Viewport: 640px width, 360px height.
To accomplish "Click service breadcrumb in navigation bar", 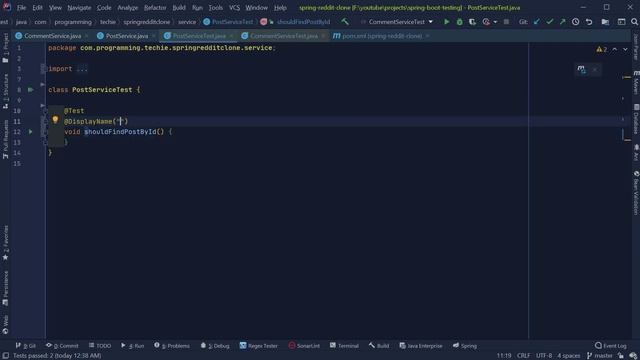I will click(187, 22).
